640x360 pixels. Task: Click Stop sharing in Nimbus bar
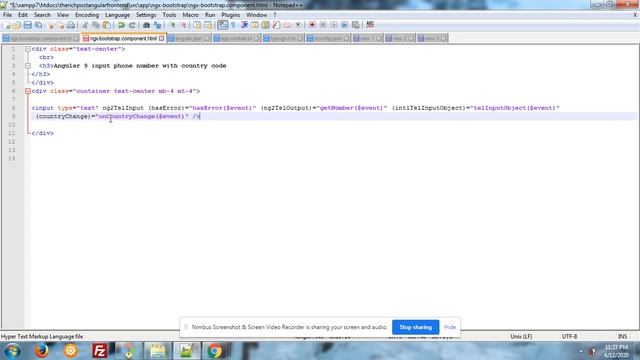pyautogui.click(x=416, y=327)
